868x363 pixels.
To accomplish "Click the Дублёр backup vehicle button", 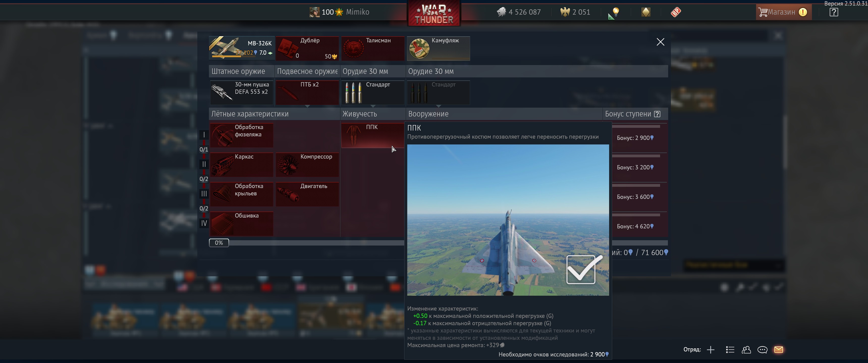I will (x=307, y=48).
